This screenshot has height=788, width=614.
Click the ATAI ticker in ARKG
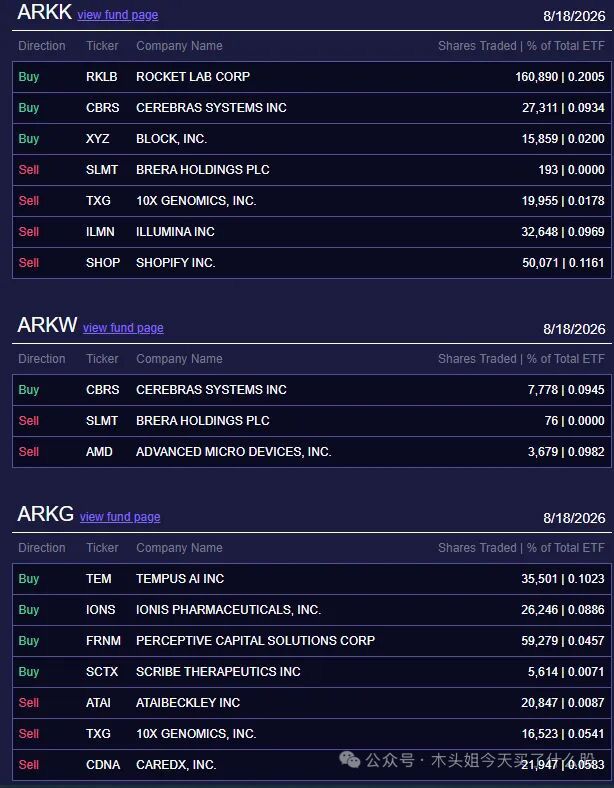point(98,703)
